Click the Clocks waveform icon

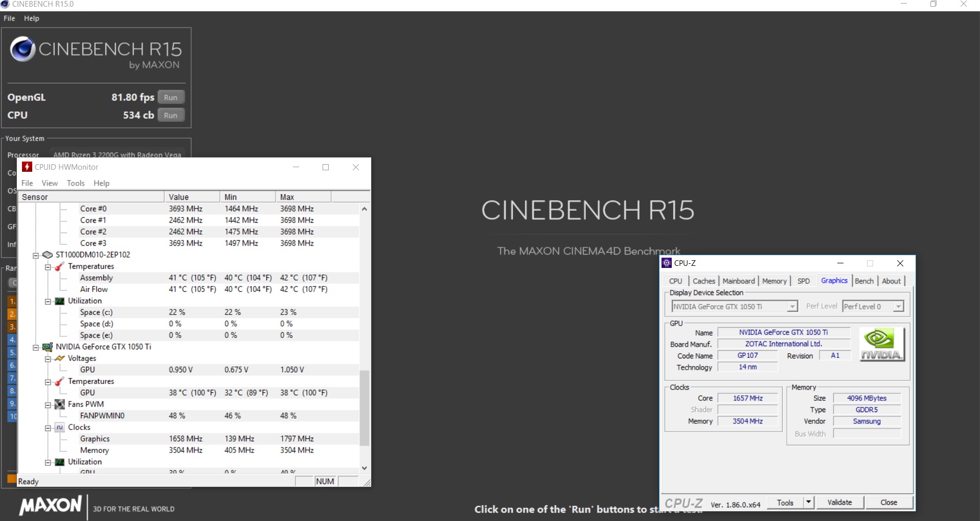(x=59, y=427)
